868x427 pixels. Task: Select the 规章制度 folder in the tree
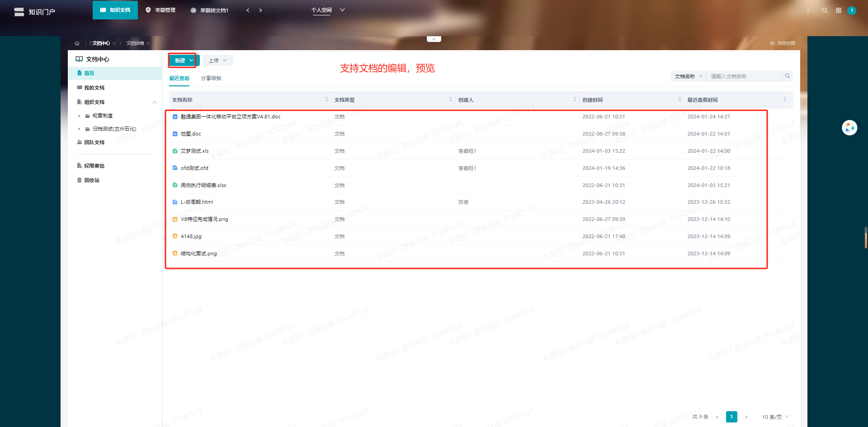103,116
